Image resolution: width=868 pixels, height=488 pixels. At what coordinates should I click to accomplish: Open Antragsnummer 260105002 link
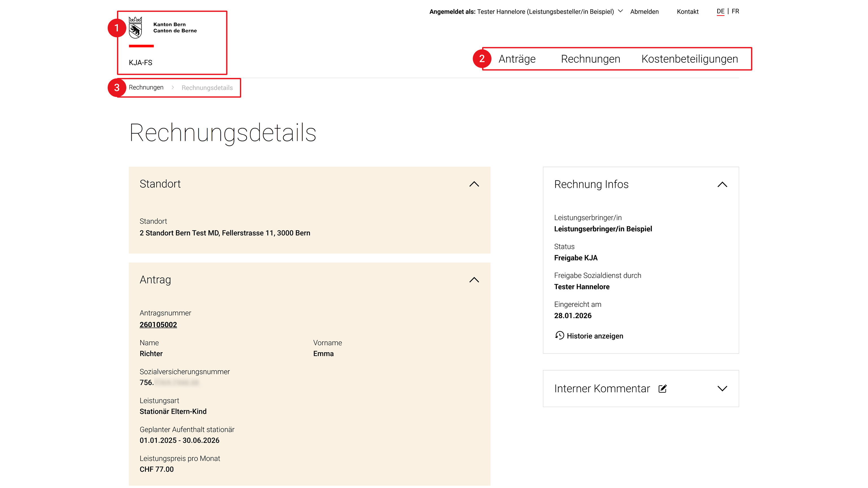click(158, 325)
